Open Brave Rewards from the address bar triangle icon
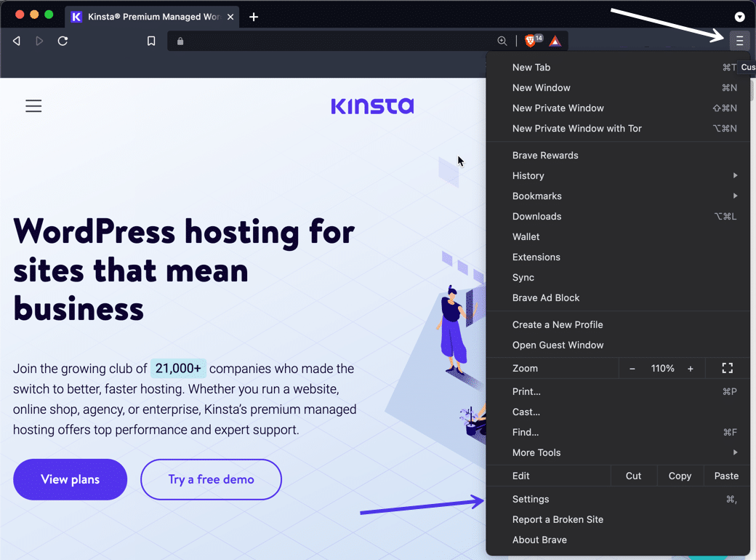Image resolution: width=756 pixels, height=560 pixels. (x=555, y=41)
